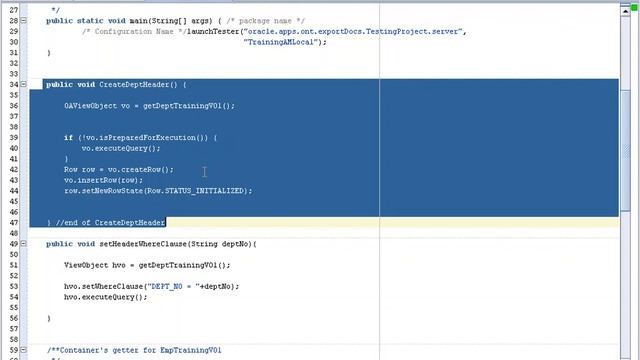Click 'vo.executeQuery();' on line 40
Viewport: 640px width, 360px height.
[121, 148]
